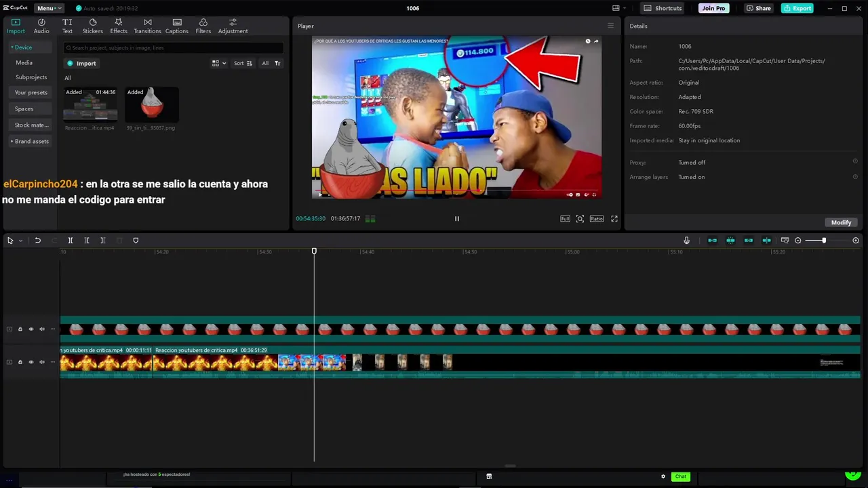
Task: Switch to the Transitions tab
Action: pyautogui.click(x=147, y=26)
